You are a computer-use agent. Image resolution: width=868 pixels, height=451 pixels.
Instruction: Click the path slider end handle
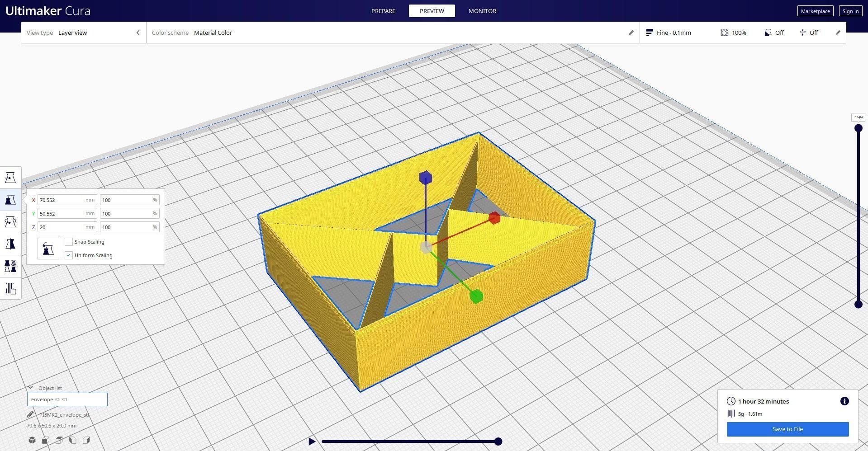click(x=498, y=442)
